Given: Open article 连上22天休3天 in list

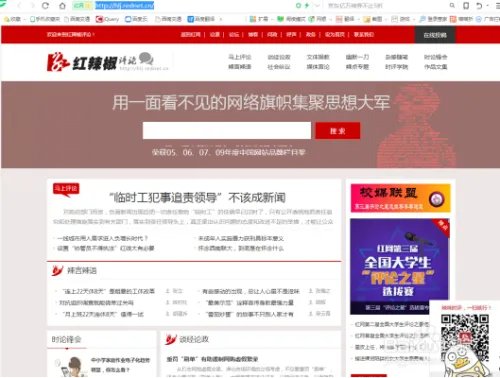Looking at the screenshot, I should [108, 291].
